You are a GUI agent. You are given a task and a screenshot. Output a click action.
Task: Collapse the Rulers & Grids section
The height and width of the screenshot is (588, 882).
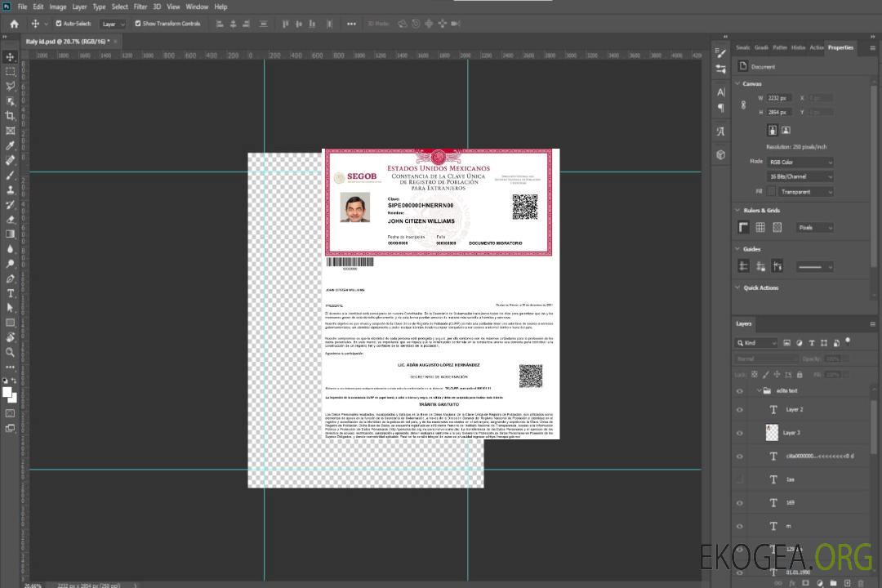point(737,211)
